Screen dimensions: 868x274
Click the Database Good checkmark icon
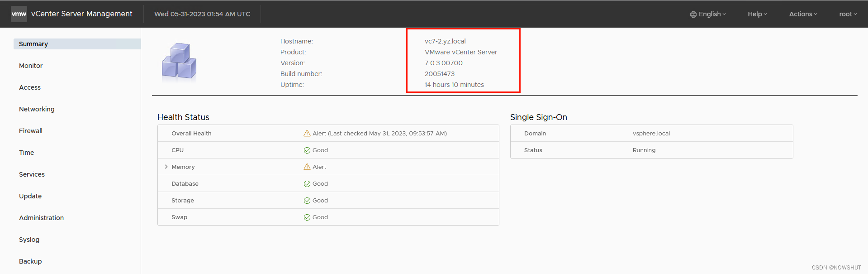[307, 184]
